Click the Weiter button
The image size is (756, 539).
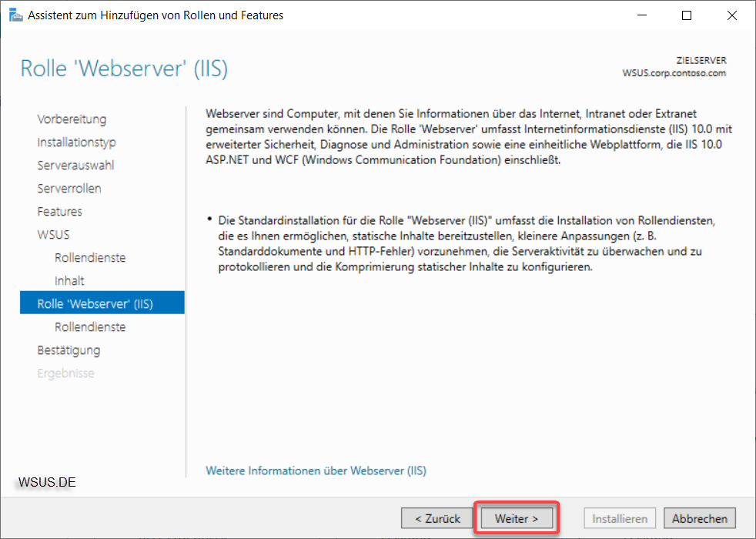[x=517, y=519]
